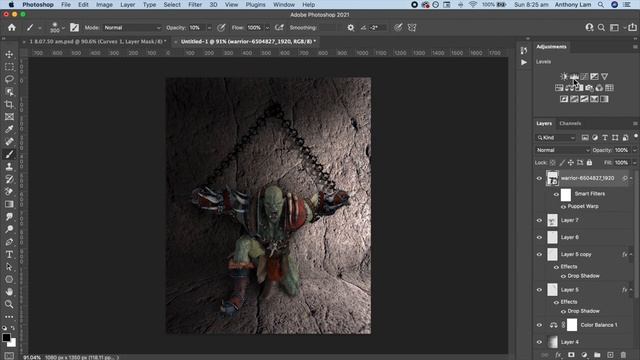Select the Gradient tool

[x=9, y=204]
